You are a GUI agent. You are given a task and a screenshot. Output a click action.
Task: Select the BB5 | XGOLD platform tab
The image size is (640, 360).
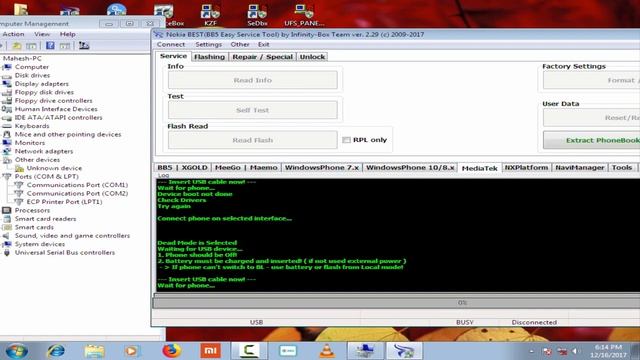(x=182, y=167)
